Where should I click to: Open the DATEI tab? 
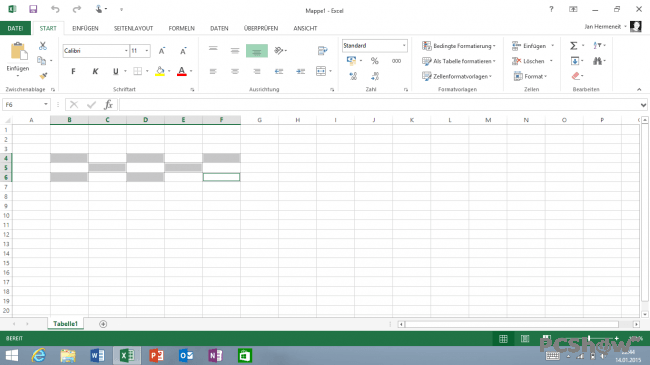(15, 28)
